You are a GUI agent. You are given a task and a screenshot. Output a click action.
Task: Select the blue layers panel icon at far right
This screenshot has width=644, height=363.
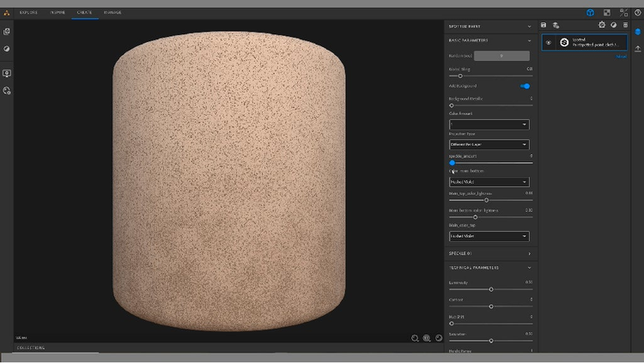pos(637,32)
